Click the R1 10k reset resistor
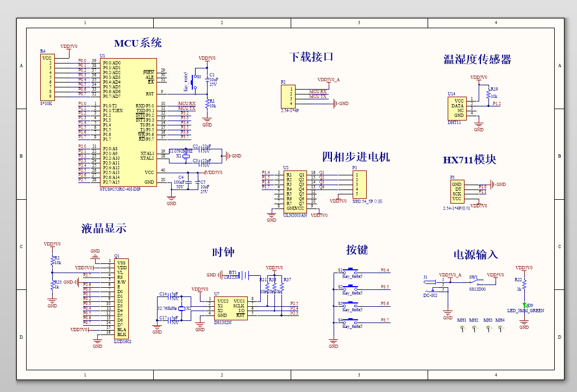The height and width of the screenshot is (392, 577). pyautogui.click(x=207, y=103)
